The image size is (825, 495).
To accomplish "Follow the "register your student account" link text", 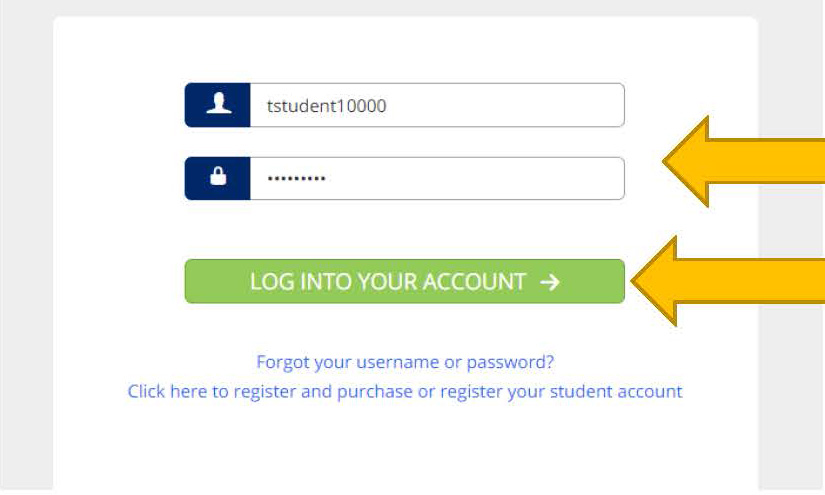I will (561, 391).
